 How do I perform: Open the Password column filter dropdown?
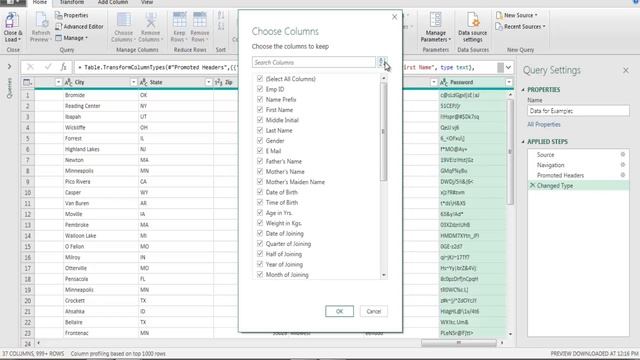coord(509,82)
